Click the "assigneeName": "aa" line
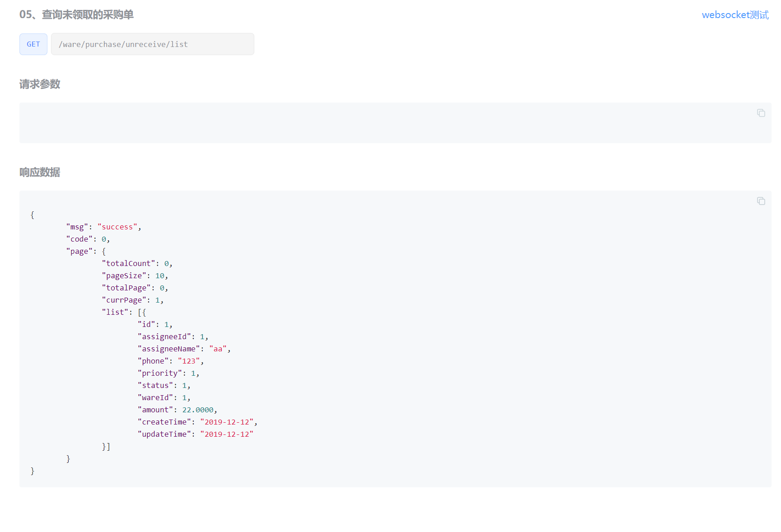Image resolution: width=781 pixels, height=532 pixels. pyautogui.click(x=184, y=349)
